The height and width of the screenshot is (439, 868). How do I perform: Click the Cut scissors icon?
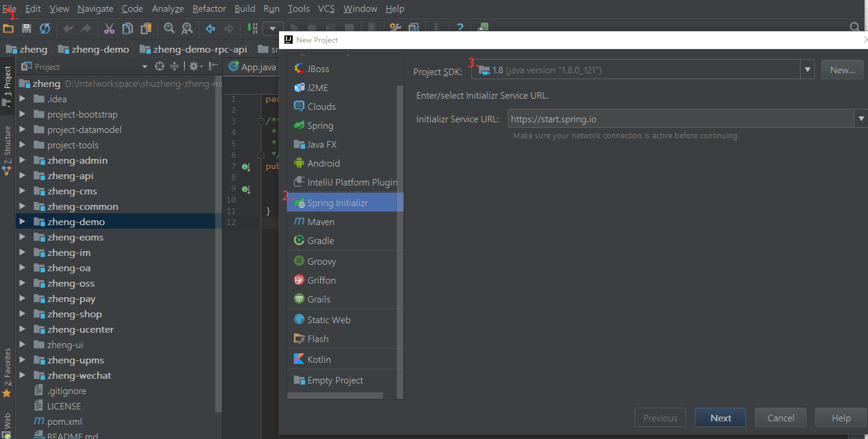(109, 28)
